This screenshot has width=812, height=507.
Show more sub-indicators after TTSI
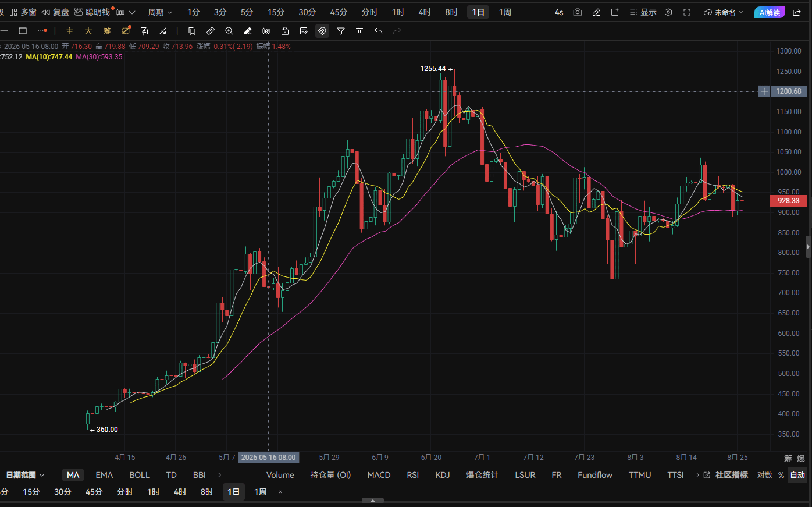[697, 475]
